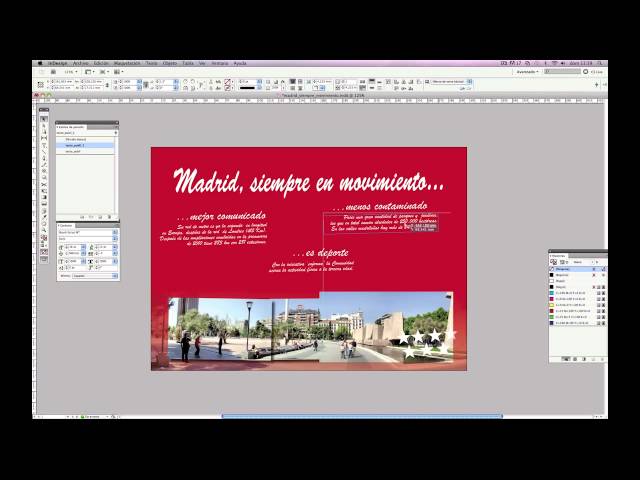
Task: Toggle constrain width and height proportions link
Action: pyautogui.click(x=107, y=85)
